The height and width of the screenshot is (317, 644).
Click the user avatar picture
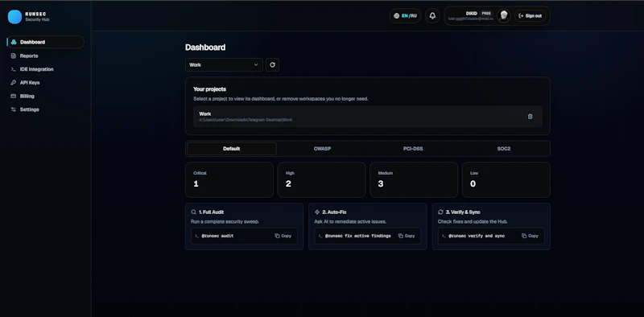coord(504,15)
